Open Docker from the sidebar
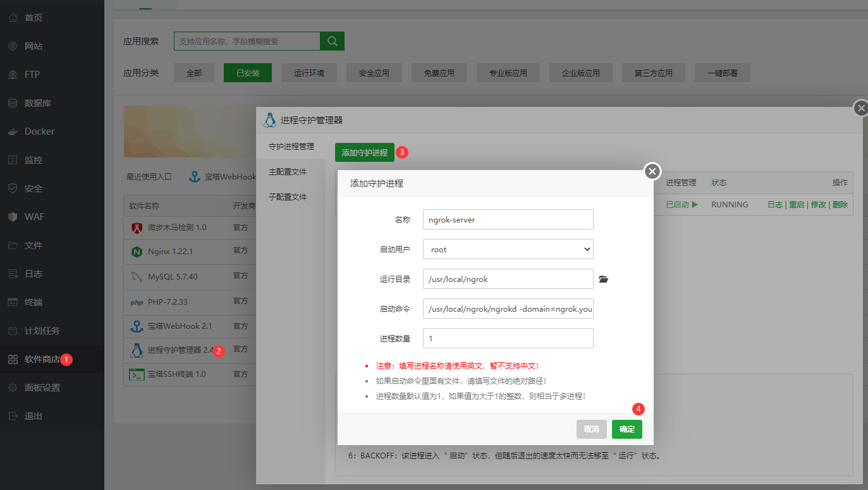Image resolution: width=868 pixels, height=490 pixels. (x=39, y=132)
